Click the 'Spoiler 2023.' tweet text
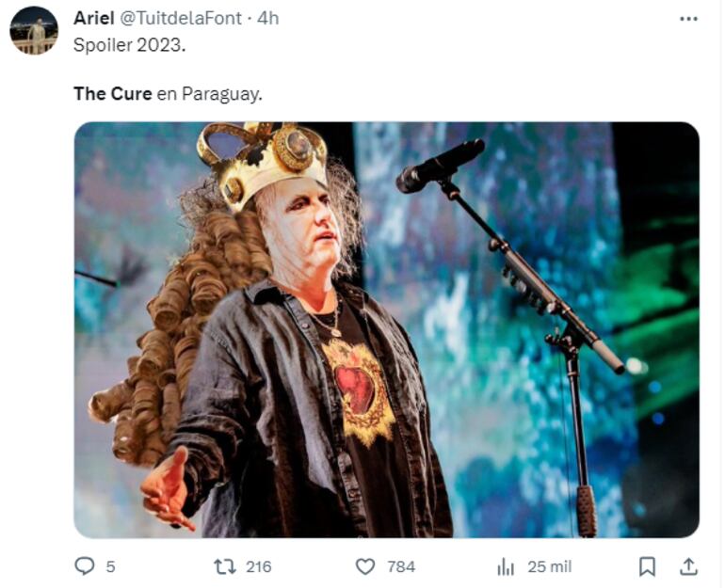 point(129,47)
